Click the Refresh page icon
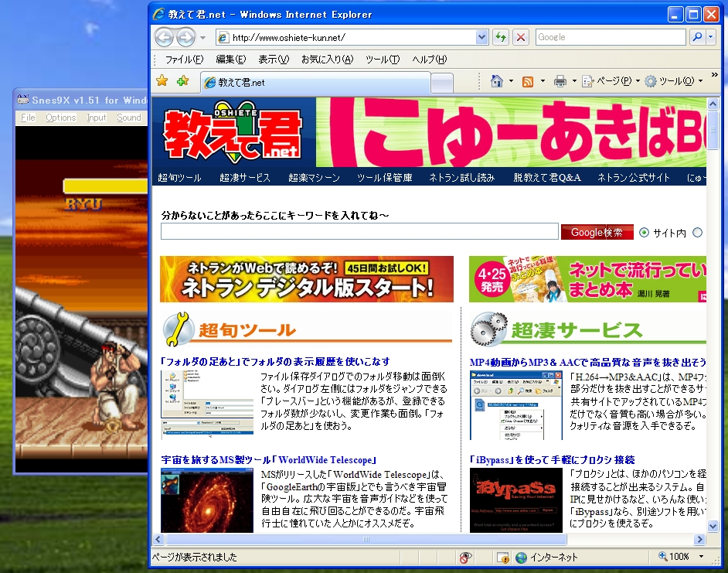The height and width of the screenshot is (573, 728). pyautogui.click(x=501, y=37)
